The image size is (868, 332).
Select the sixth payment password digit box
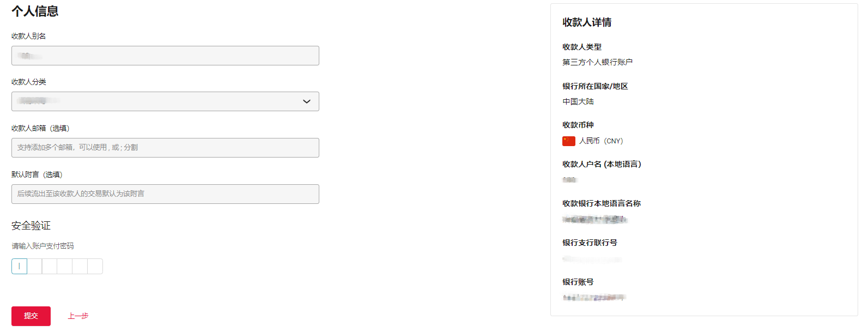pyautogui.click(x=95, y=266)
